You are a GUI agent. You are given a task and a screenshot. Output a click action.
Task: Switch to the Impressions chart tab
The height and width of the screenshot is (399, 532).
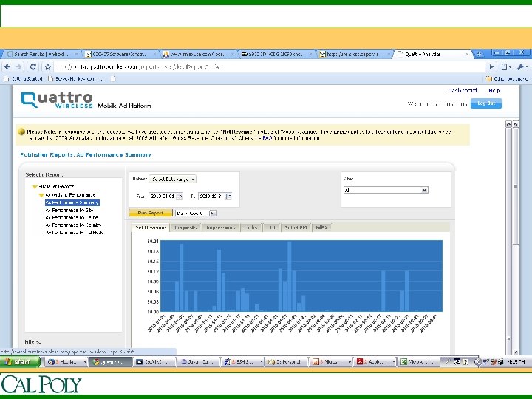click(220, 228)
